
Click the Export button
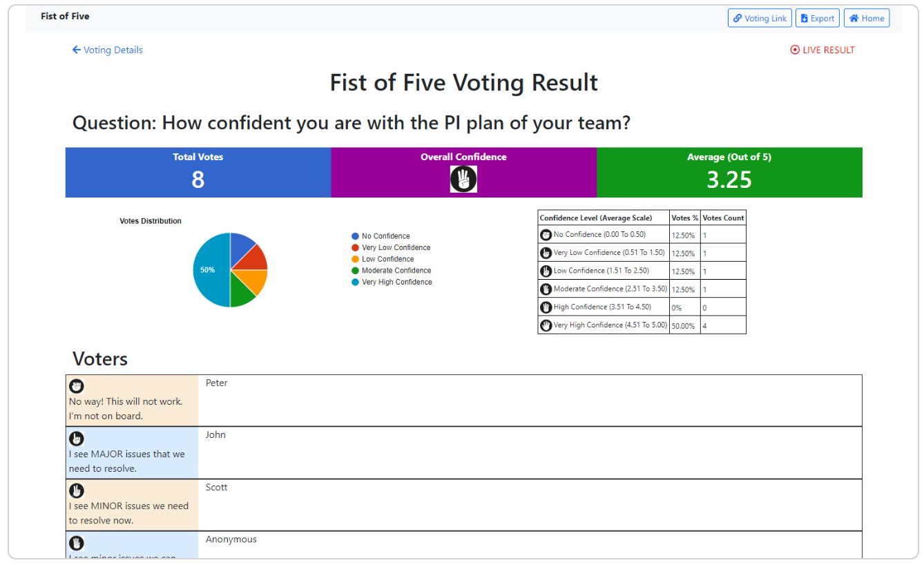[817, 19]
